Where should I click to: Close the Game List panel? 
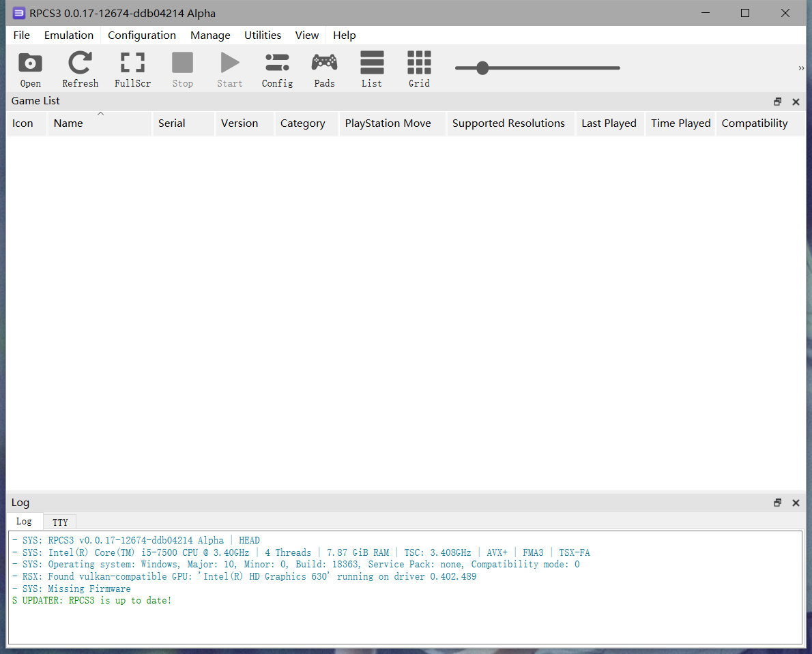click(796, 102)
